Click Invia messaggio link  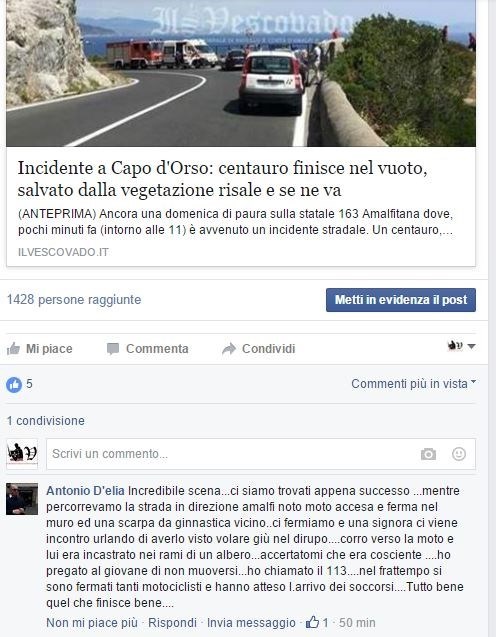[251, 623]
